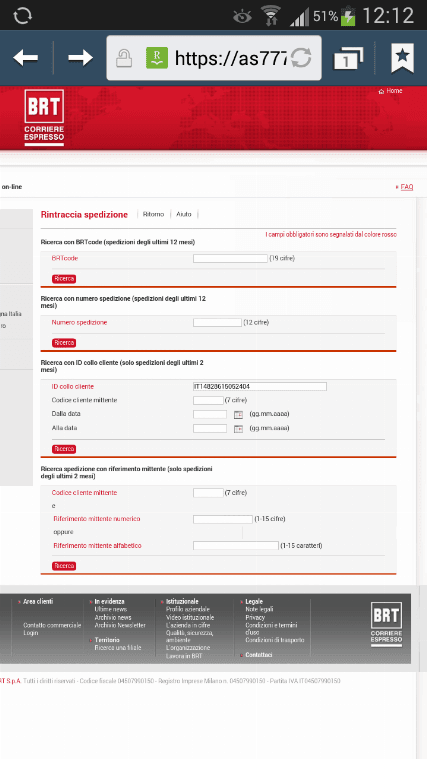Viewport: 427px width, 759px height.
Task: Tap the browser forward arrow
Action: [80, 58]
